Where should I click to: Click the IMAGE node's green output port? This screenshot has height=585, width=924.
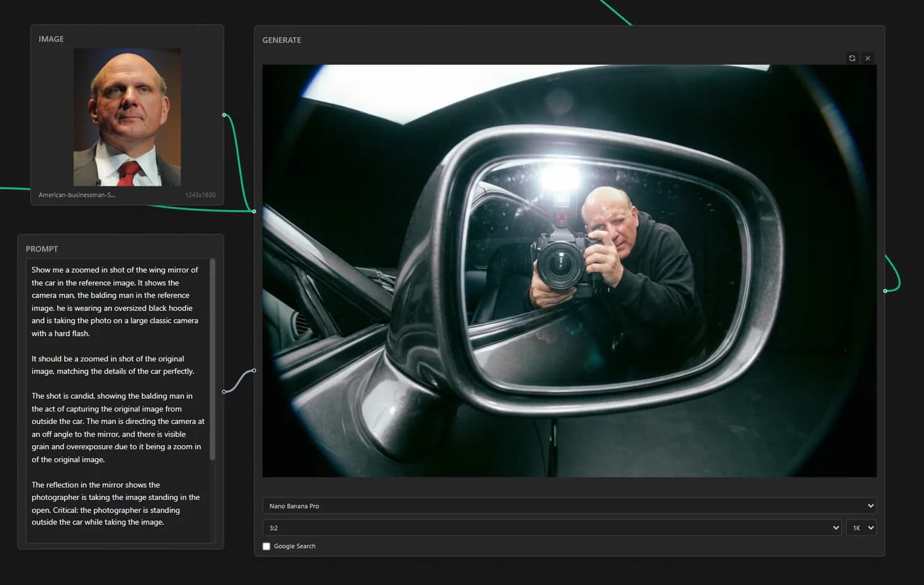coord(224,115)
